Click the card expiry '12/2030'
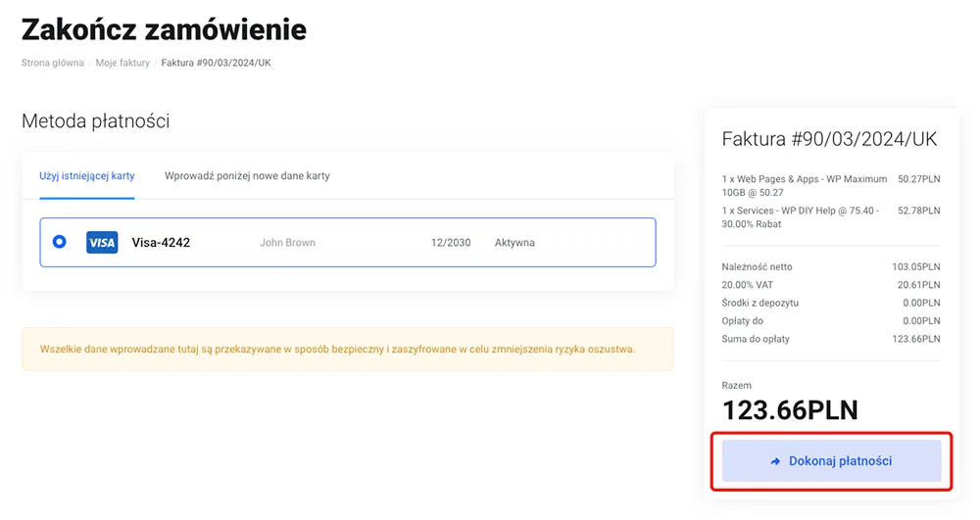 point(451,242)
